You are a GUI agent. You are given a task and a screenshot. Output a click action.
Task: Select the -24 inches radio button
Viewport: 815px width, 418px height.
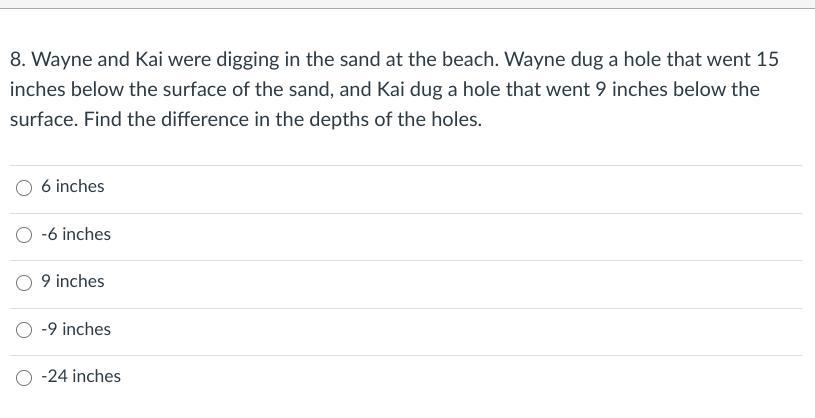pyautogui.click(x=25, y=377)
